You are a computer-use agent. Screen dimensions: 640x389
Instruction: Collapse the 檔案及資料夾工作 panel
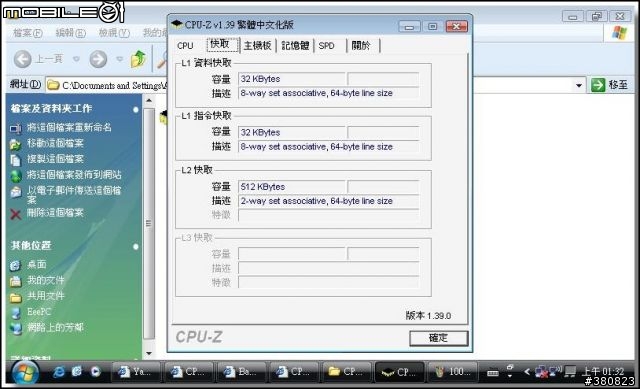point(136,109)
